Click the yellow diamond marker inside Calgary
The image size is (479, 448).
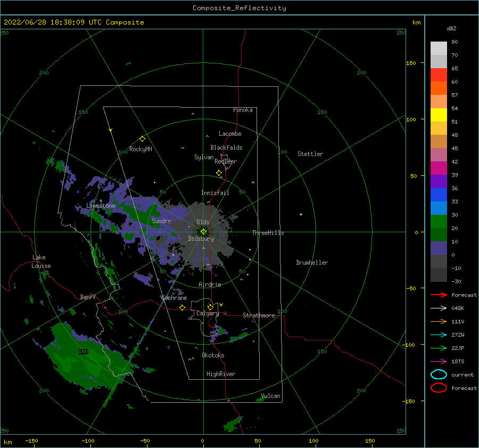pyautogui.click(x=210, y=307)
